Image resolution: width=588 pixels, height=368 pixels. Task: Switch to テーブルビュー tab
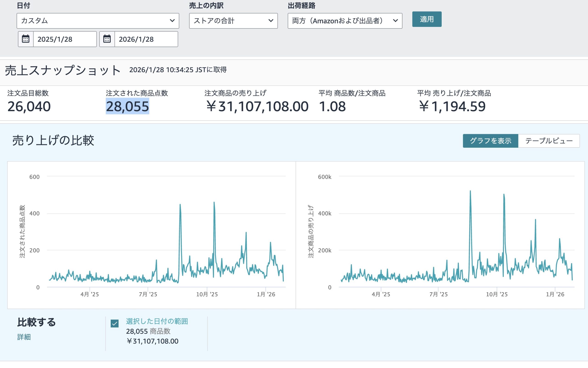[548, 141]
